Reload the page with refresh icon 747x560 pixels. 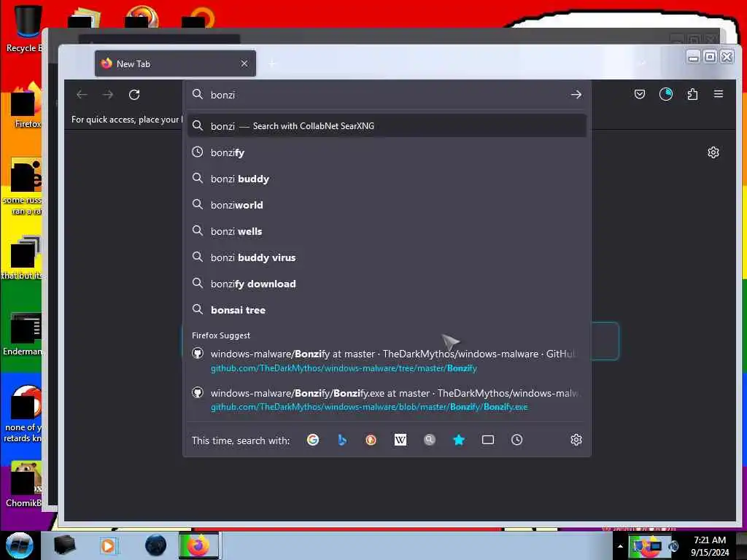click(134, 95)
